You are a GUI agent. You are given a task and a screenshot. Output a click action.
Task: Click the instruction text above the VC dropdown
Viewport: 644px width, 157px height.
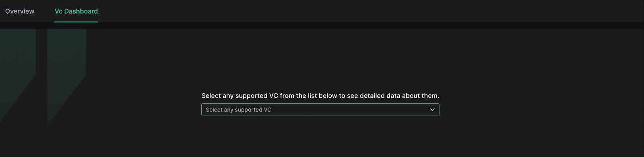(x=320, y=96)
